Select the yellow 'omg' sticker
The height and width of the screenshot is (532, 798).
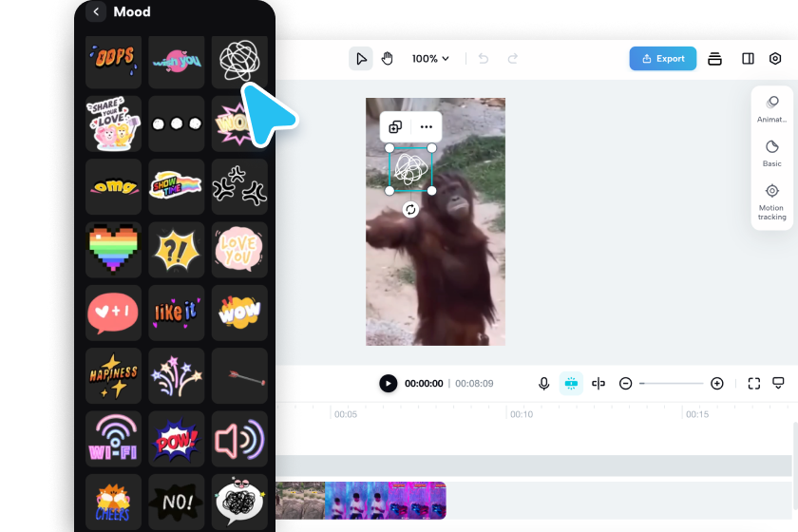click(113, 187)
